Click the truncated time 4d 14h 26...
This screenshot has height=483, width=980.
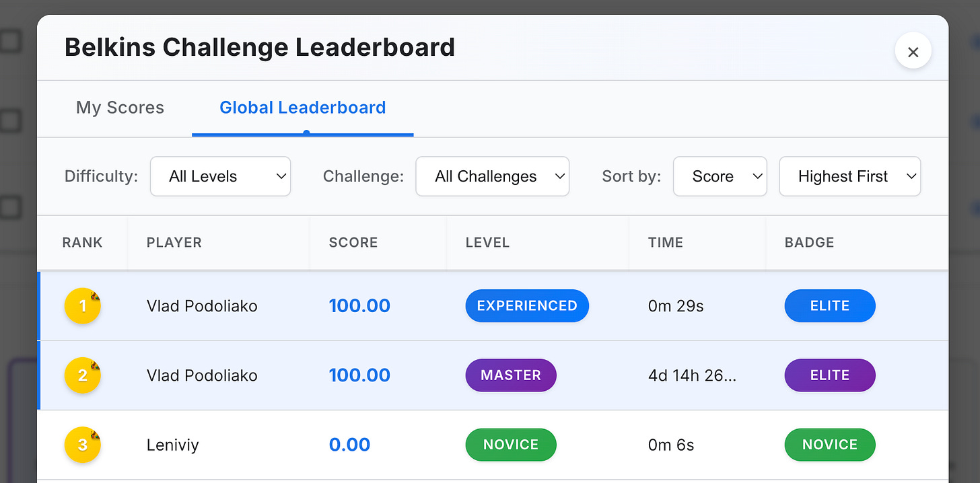(693, 375)
